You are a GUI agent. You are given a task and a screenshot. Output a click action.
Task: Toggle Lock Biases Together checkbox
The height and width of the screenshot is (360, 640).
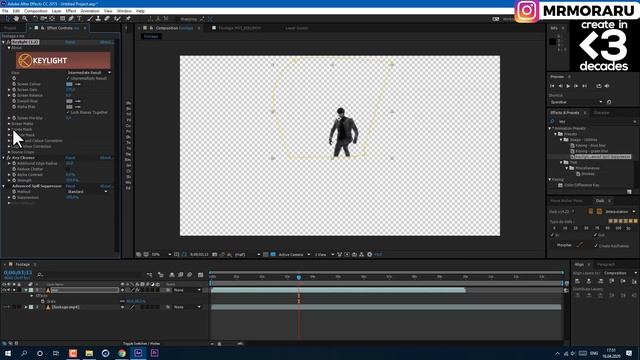pos(68,112)
